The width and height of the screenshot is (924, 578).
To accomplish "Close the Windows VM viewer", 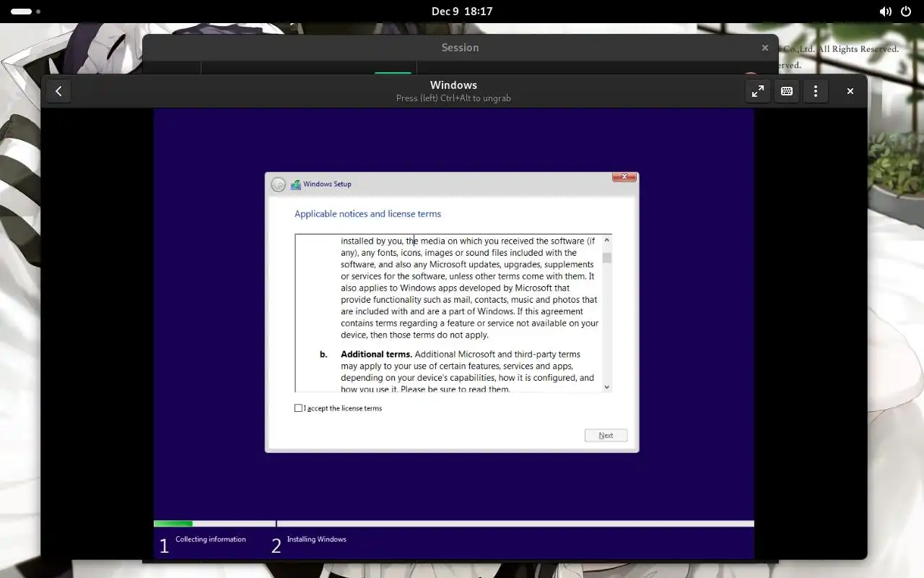I will click(850, 91).
